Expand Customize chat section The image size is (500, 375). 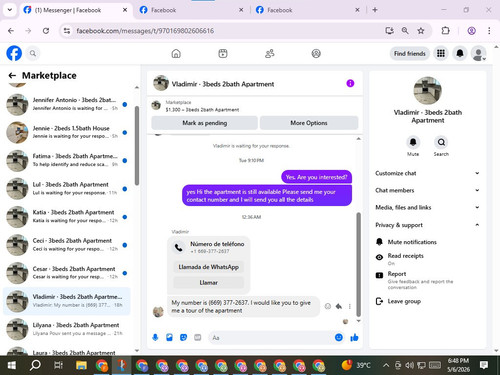pos(427,173)
